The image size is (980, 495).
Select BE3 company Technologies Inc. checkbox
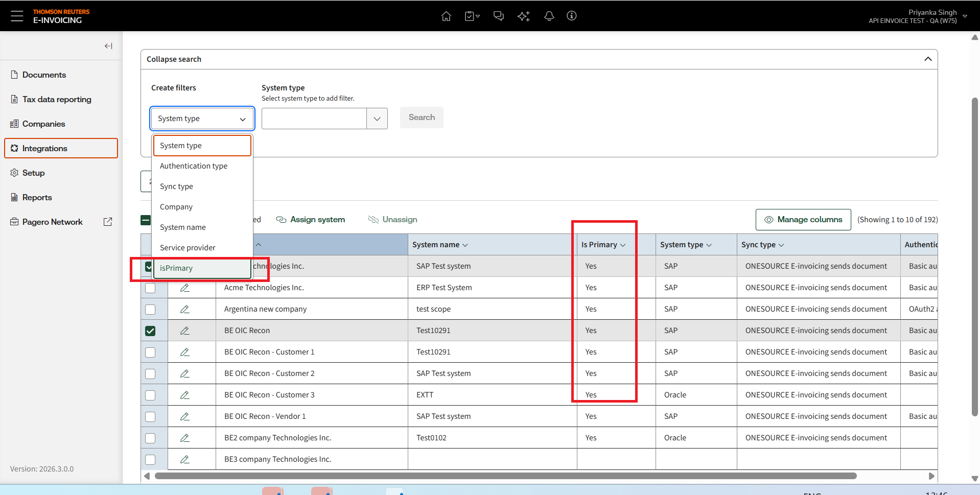coord(150,460)
